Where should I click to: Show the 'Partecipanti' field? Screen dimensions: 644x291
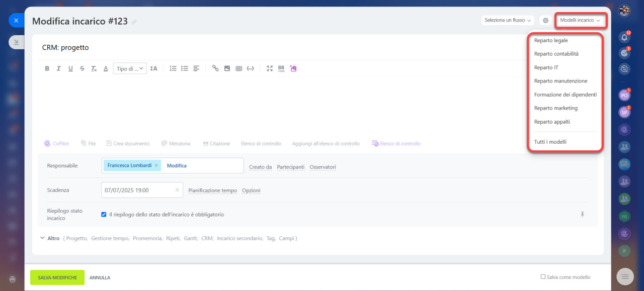(291, 167)
